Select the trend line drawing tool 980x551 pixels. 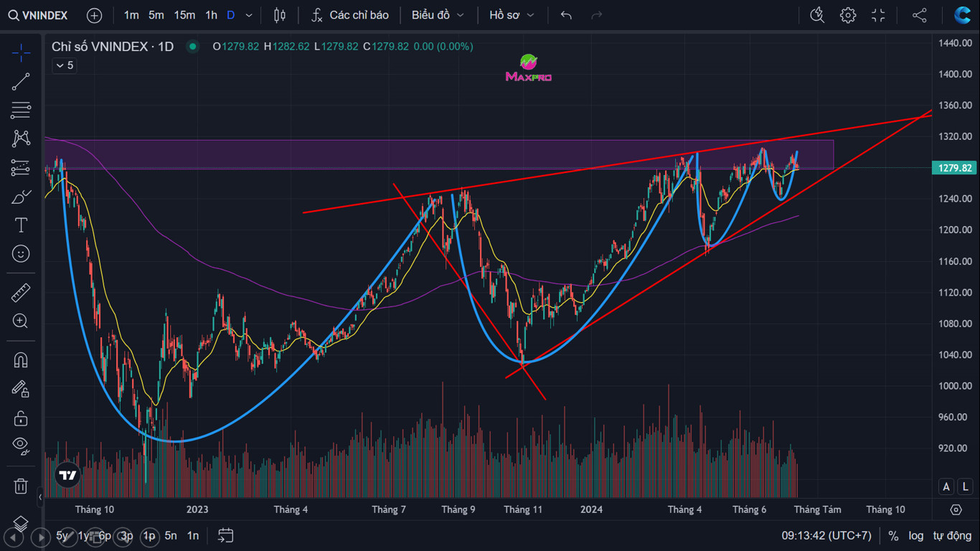pyautogui.click(x=21, y=81)
